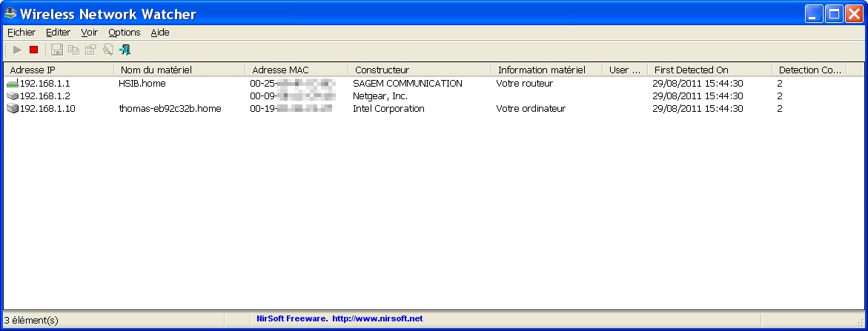
Task: Select the 192.168.1.1 IP address
Action: coord(44,84)
